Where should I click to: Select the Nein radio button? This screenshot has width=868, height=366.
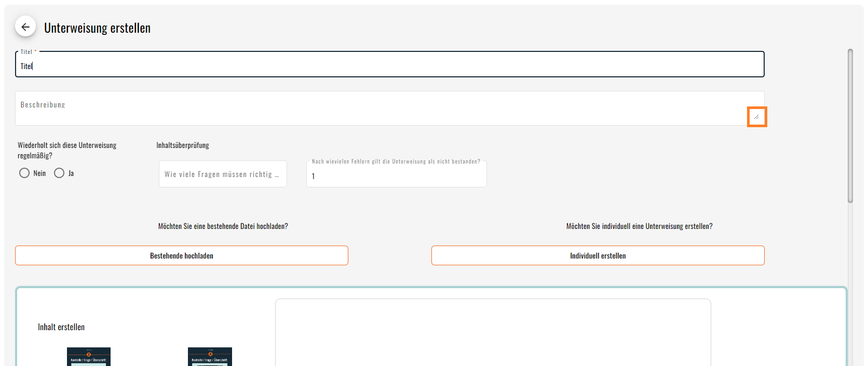(x=24, y=173)
